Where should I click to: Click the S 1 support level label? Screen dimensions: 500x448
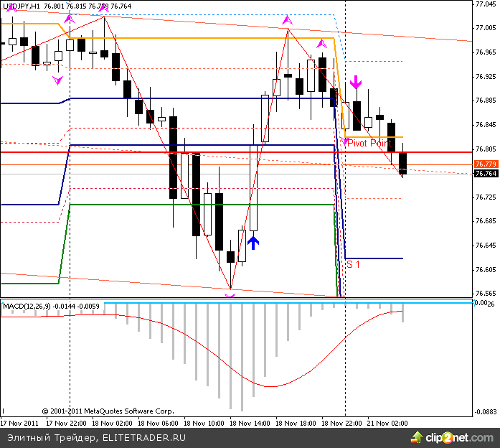(353, 264)
